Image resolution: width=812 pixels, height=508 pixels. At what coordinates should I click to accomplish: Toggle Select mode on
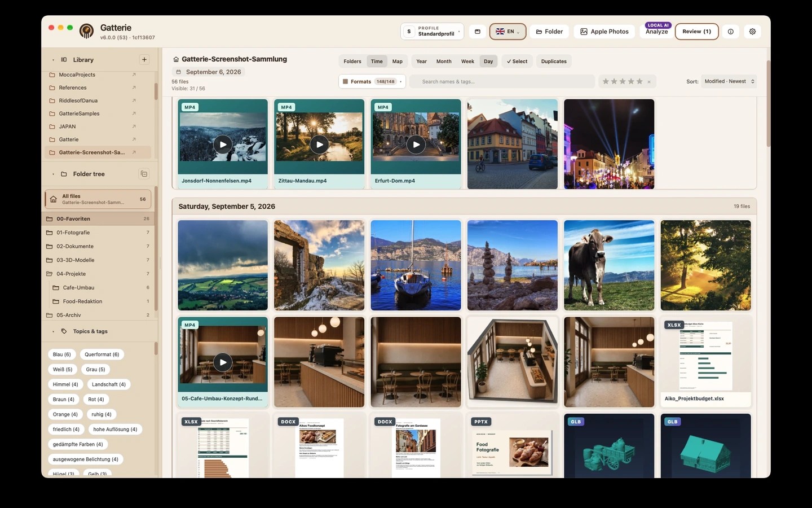pos(517,62)
